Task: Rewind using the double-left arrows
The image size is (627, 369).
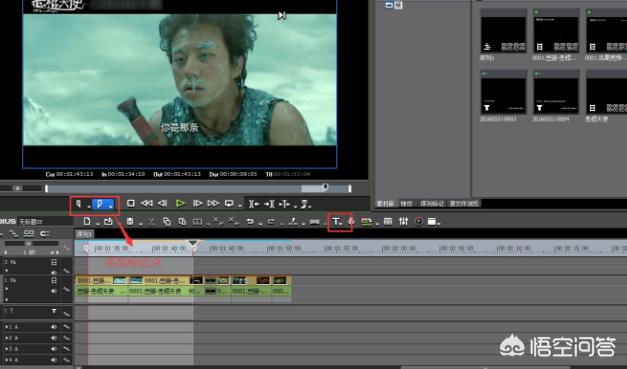Action: coord(146,203)
